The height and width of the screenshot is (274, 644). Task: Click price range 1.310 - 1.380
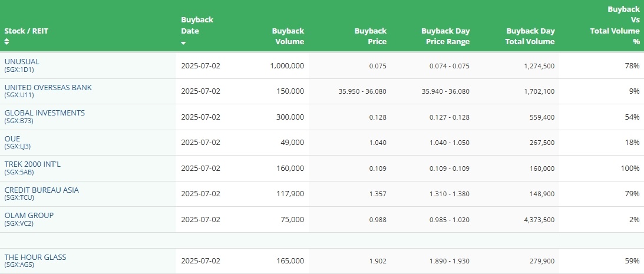[450, 194]
